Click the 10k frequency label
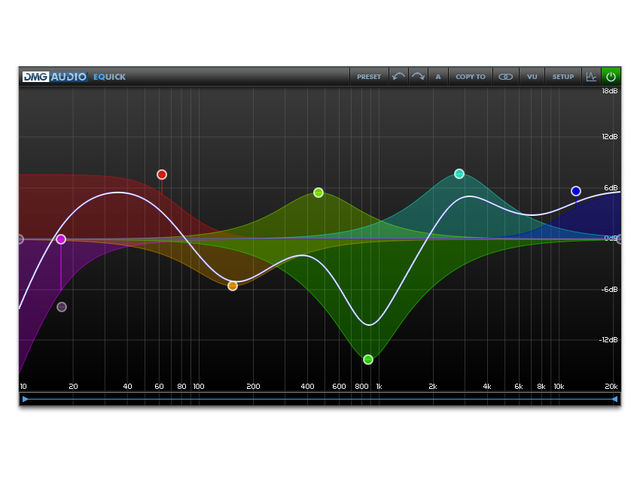The width and height of the screenshot is (640, 480). [x=559, y=387]
